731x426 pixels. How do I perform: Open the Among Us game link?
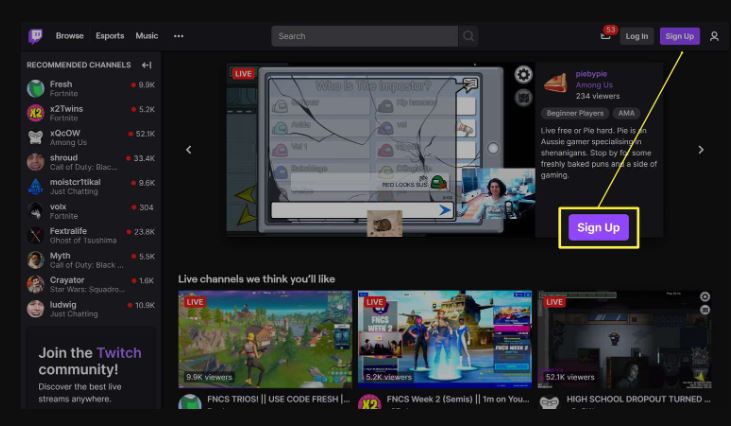594,85
